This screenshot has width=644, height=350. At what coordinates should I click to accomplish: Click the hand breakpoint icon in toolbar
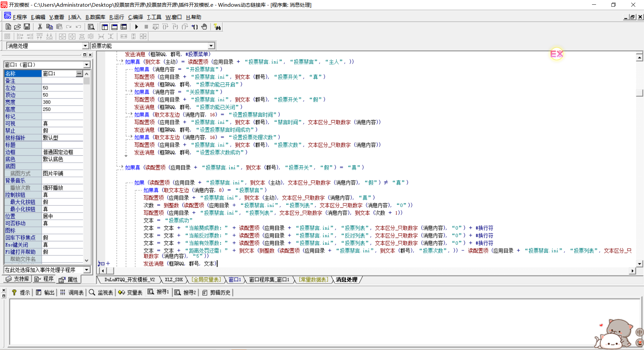click(204, 27)
